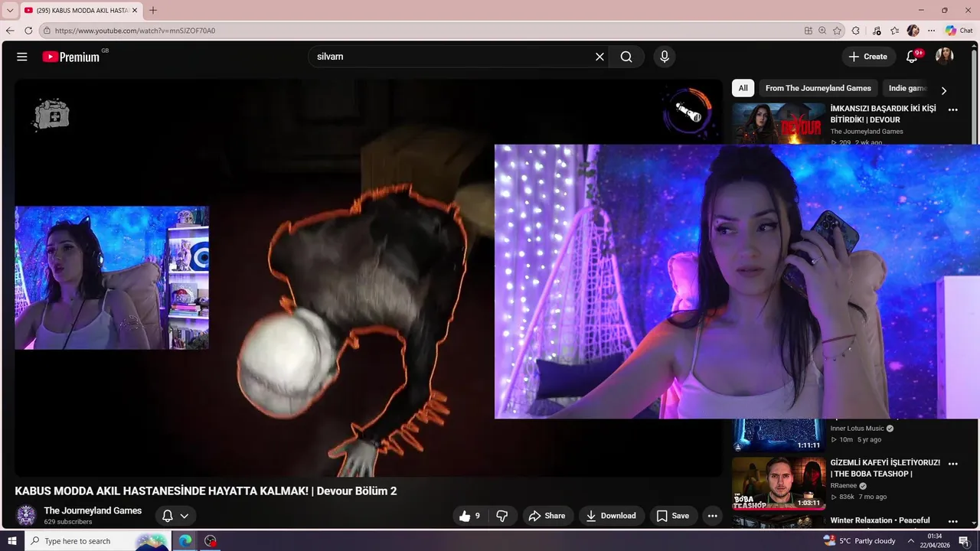Viewport: 980px width, 551px height.
Task: Open media control music icon
Action: (x=875, y=31)
